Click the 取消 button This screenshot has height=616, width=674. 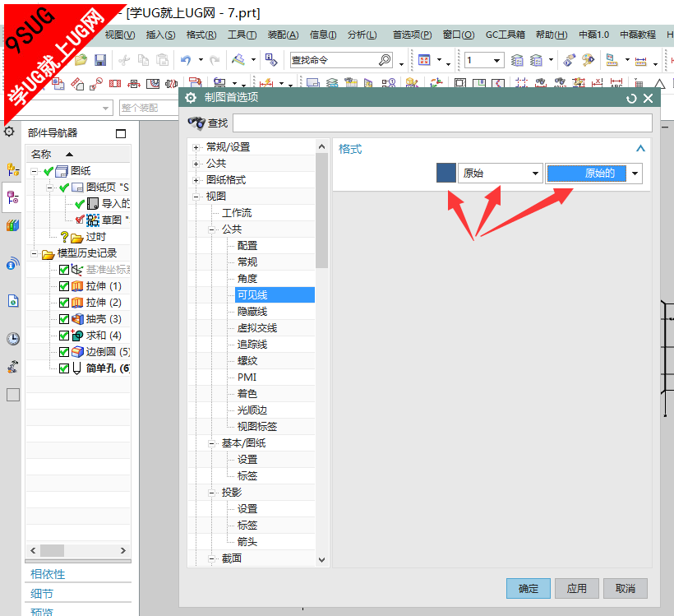(x=626, y=589)
